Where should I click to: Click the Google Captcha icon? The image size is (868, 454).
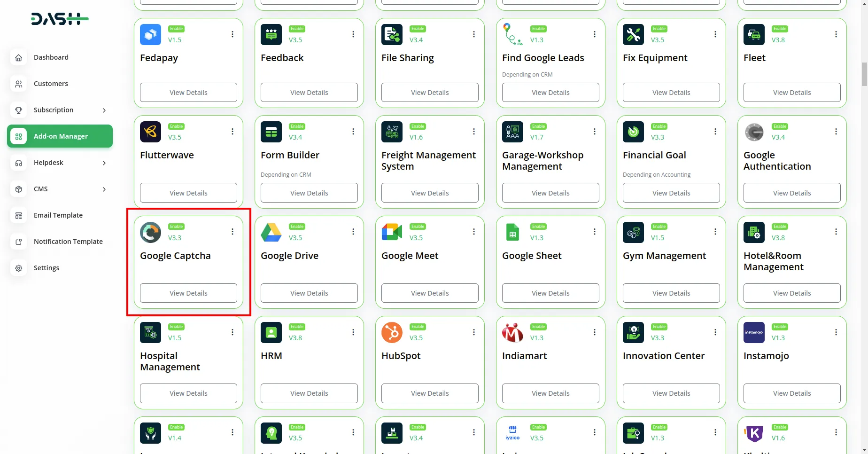(150, 232)
